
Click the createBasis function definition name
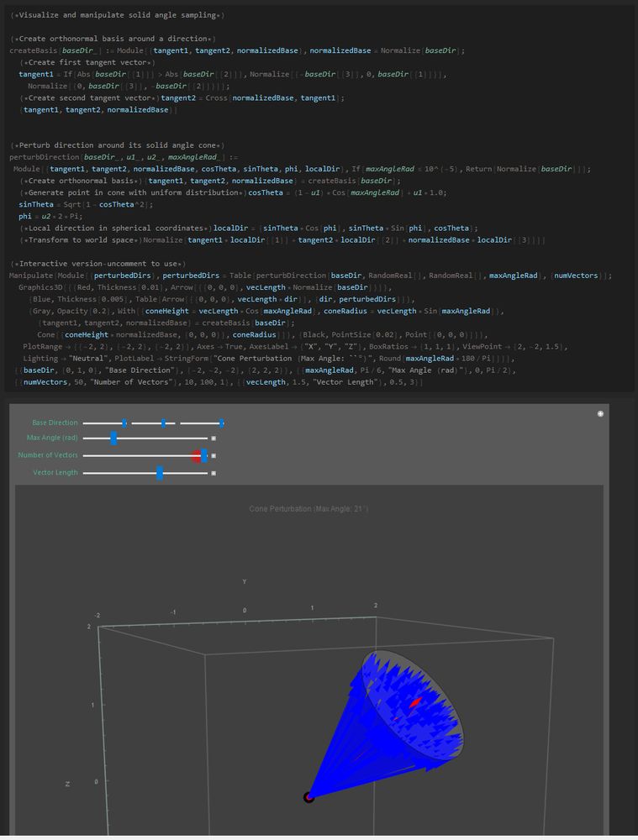coord(34,50)
